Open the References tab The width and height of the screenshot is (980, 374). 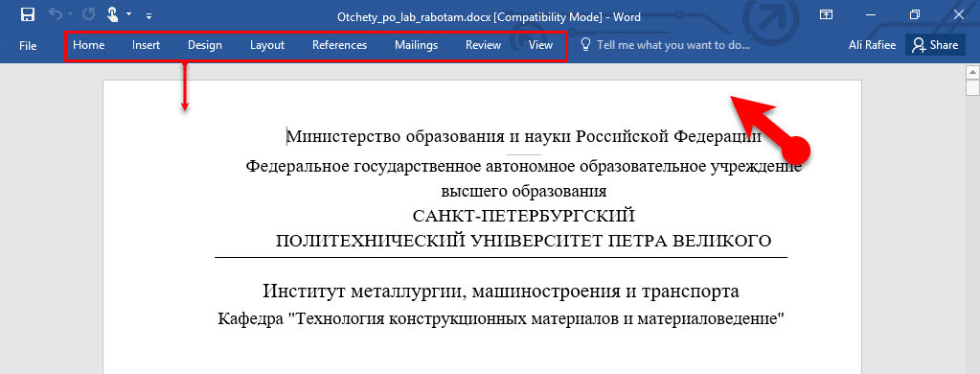(x=339, y=45)
